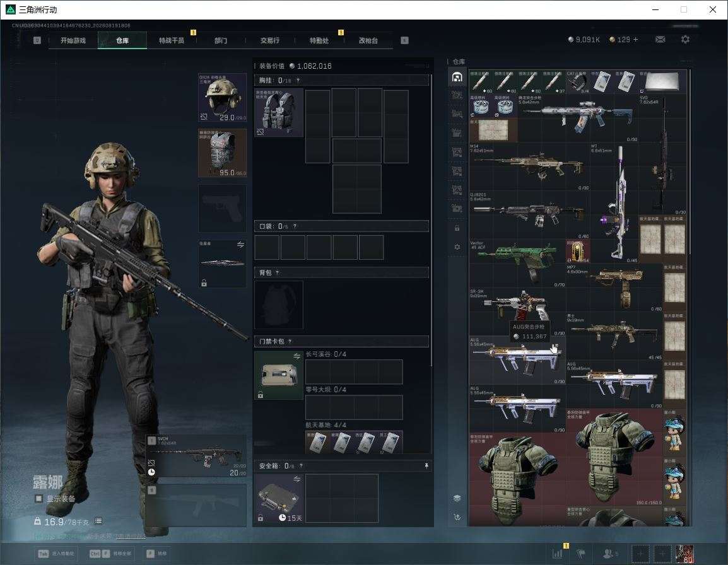Image resolution: width=728 pixels, height=565 pixels.
Task: Click the flag icon in bottom bar
Action: pyautogui.click(x=581, y=554)
